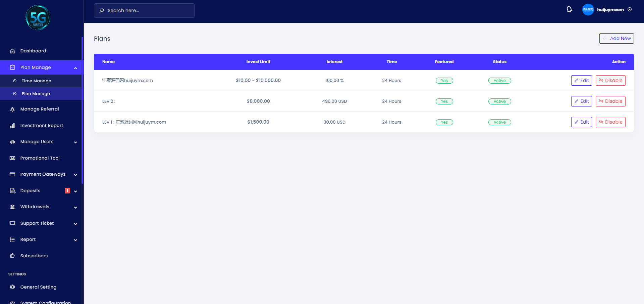
Task: Click the Deposits document icon
Action: 12,191
